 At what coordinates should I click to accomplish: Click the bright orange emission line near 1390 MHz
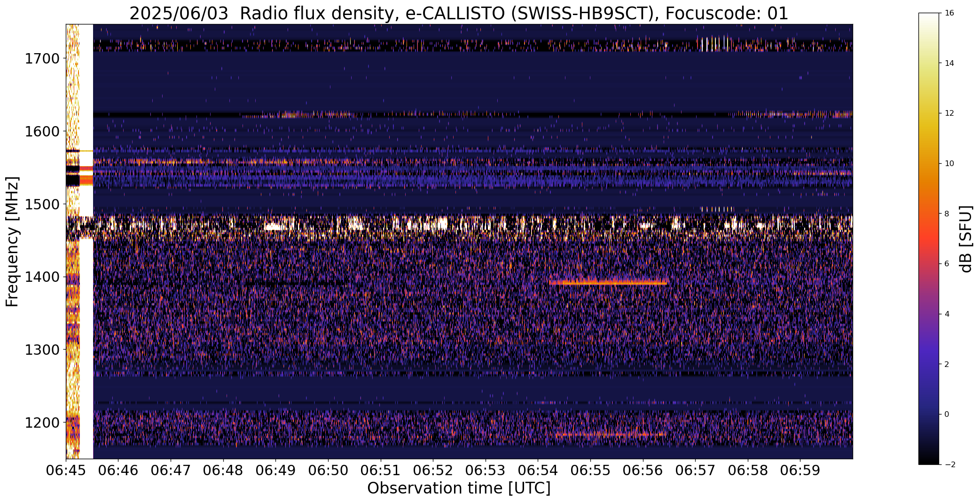[x=608, y=283]
